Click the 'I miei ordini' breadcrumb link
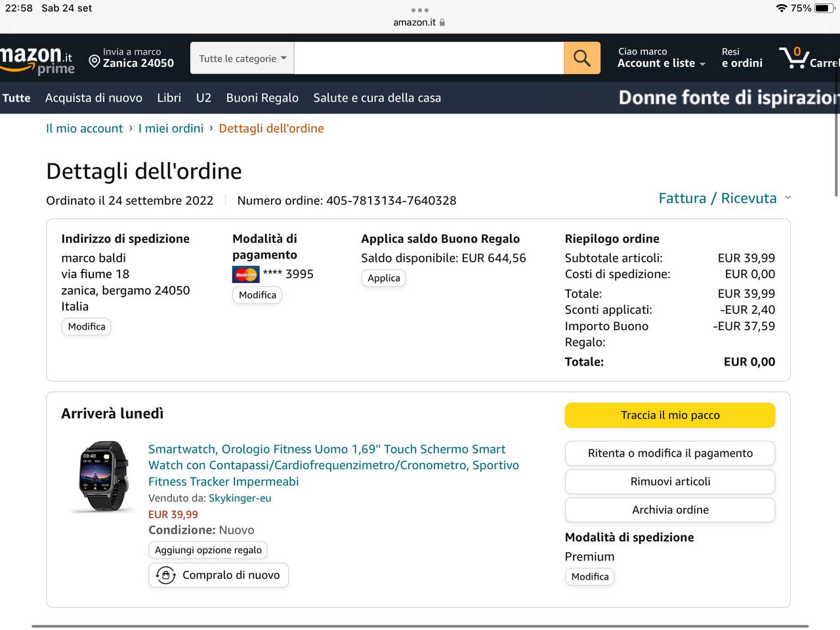Screen dimensions: 840x630 tap(171, 129)
